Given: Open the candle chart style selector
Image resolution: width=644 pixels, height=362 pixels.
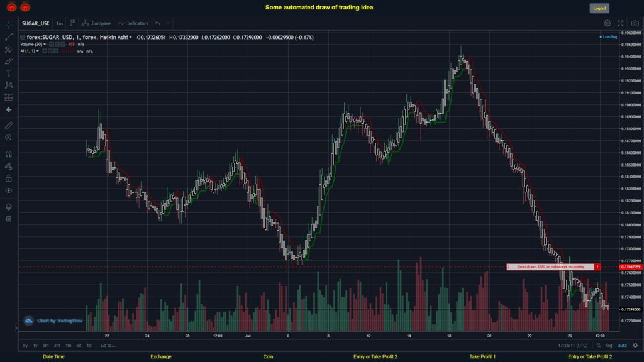Looking at the screenshot, I should pos(72,23).
